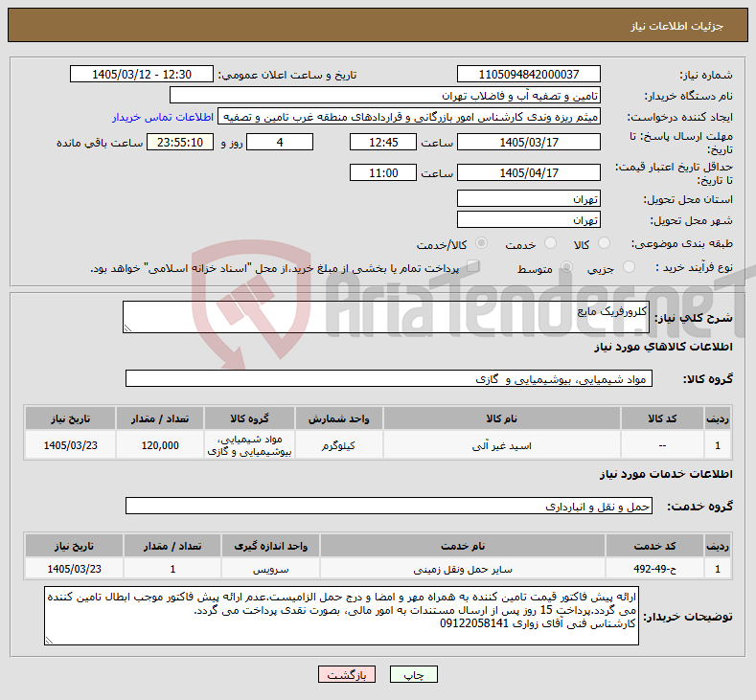Screen dimensions: 756x700
Task: Click the شهر محل تحویل field
Action: pyautogui.click(x=528, y=219)
